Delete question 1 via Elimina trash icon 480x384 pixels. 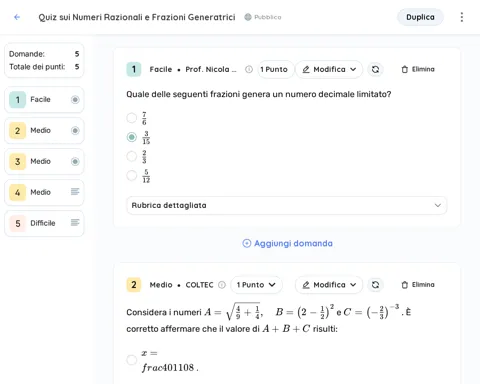404,69
